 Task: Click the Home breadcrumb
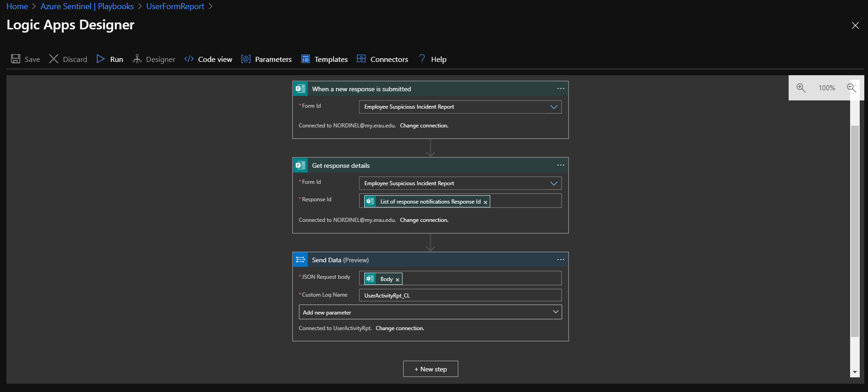[x=17, y=6]
